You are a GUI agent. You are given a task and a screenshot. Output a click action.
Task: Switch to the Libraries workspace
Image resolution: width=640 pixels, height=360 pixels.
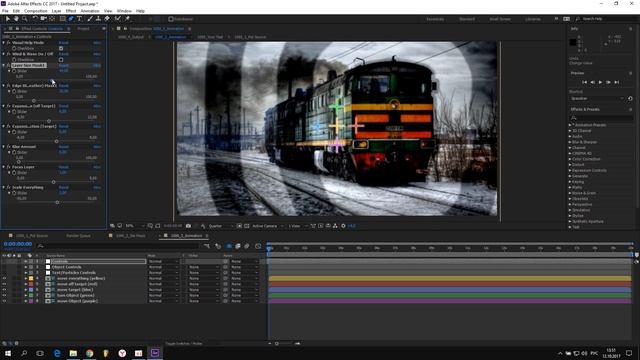533,19
